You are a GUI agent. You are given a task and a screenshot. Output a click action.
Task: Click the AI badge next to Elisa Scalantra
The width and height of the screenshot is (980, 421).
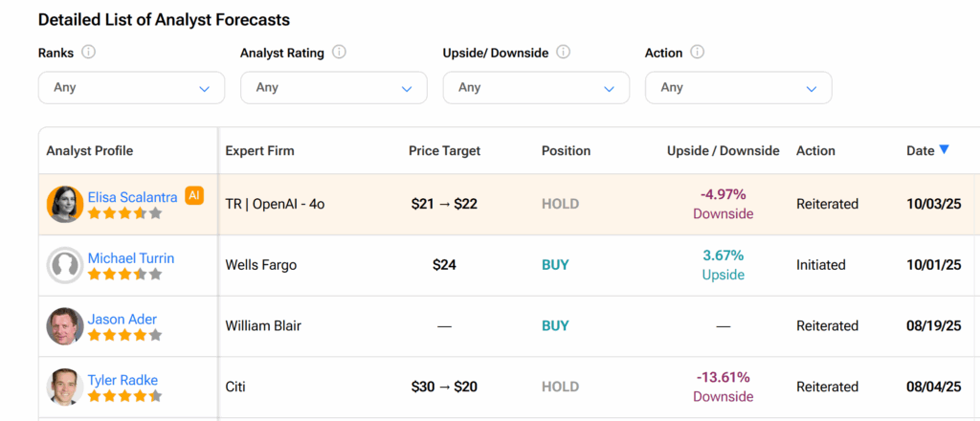[194, 195]
